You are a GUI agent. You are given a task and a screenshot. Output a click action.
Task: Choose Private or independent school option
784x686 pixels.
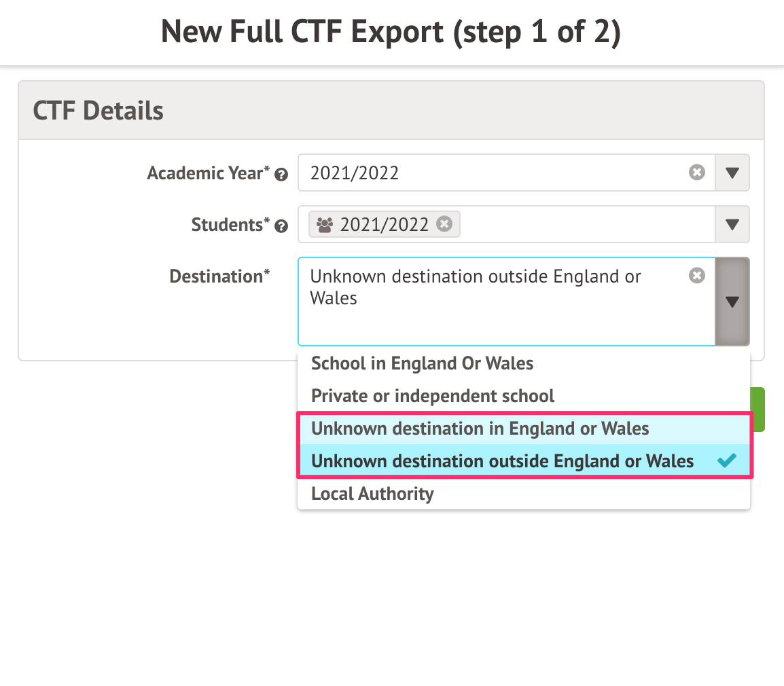pyautogui.click(x=433, y=396)
